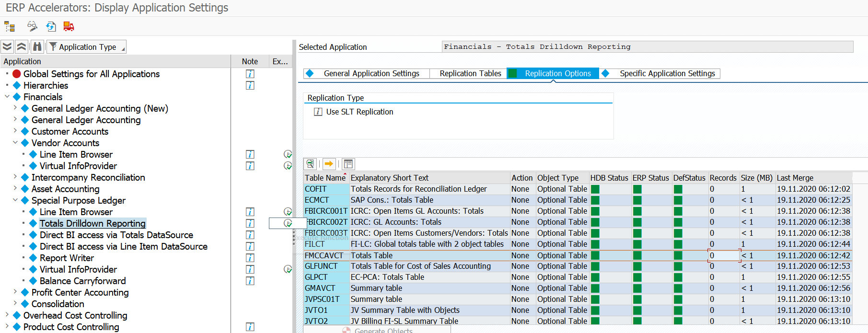The width and height of the screenshot is (868, 333).
Task: Open Find using the binoculars icon
Action: coord(37,46)
